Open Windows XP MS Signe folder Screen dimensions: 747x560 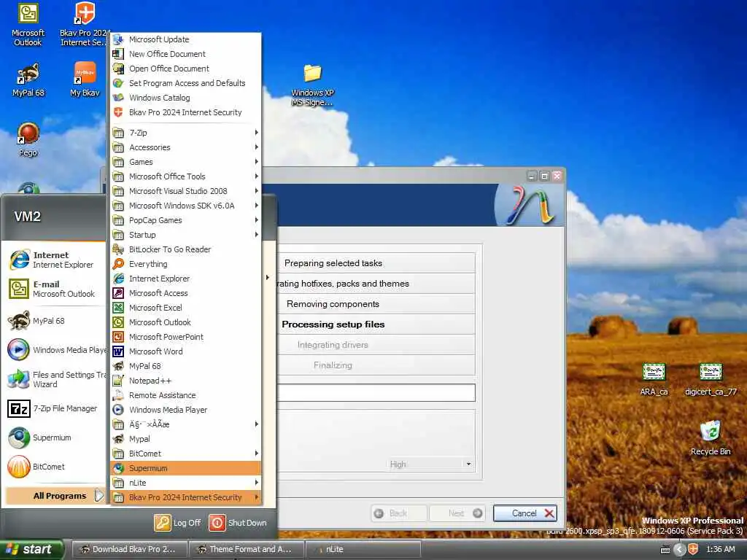coord(312,85)
